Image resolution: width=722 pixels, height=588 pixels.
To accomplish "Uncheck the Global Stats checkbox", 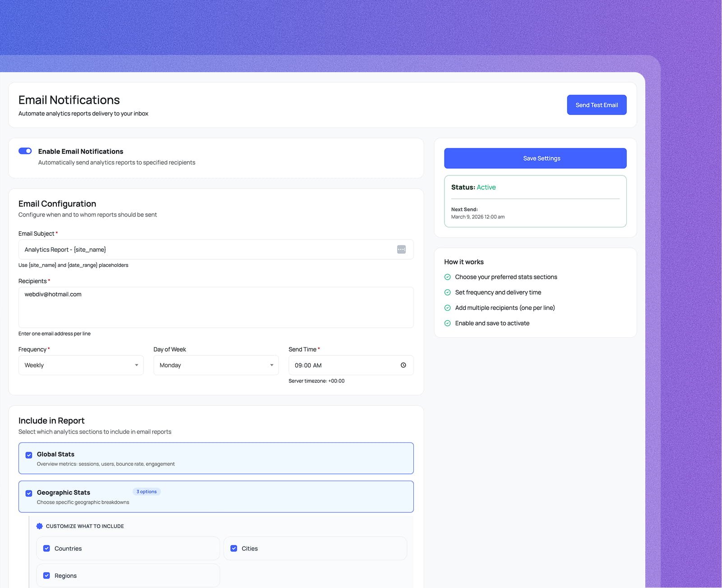I will [x=29, y=455].
